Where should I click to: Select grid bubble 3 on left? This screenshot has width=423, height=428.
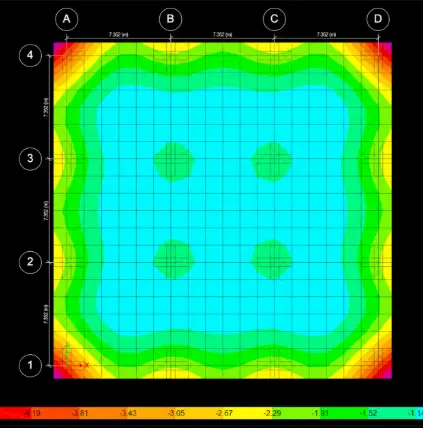click(30, 159)
